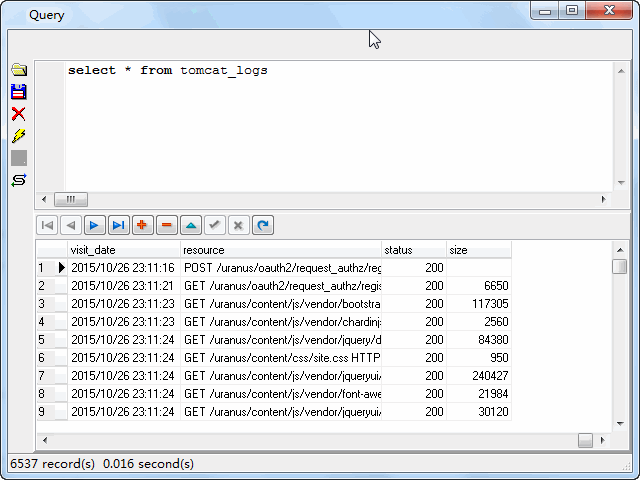Refresh the data with the navigator refresh button
Screen dimensions: 640x480
262,225
